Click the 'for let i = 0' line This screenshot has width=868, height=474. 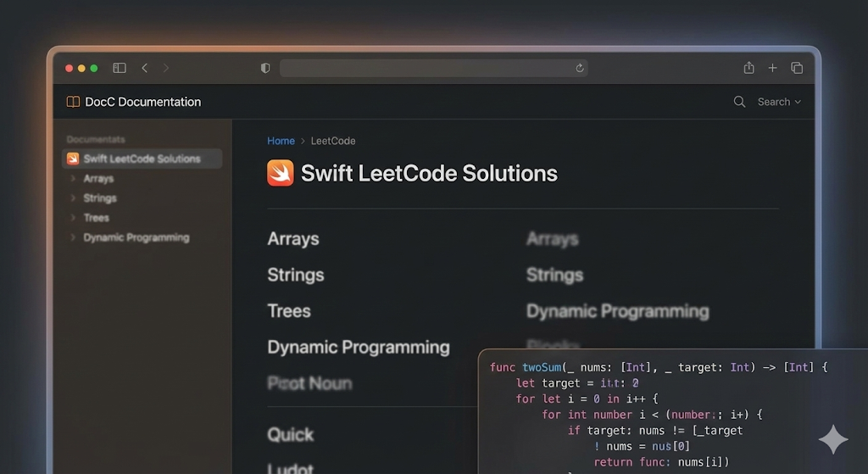click(587, 399)
